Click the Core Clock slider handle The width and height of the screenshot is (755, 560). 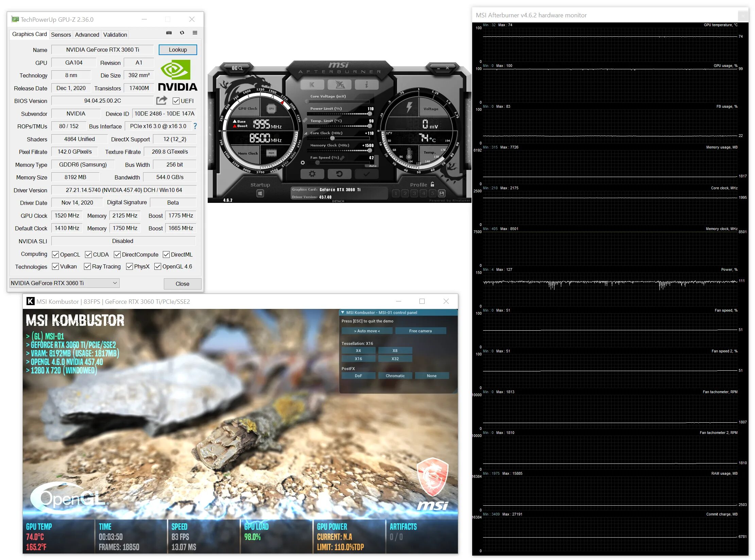(x=332, y=138)
